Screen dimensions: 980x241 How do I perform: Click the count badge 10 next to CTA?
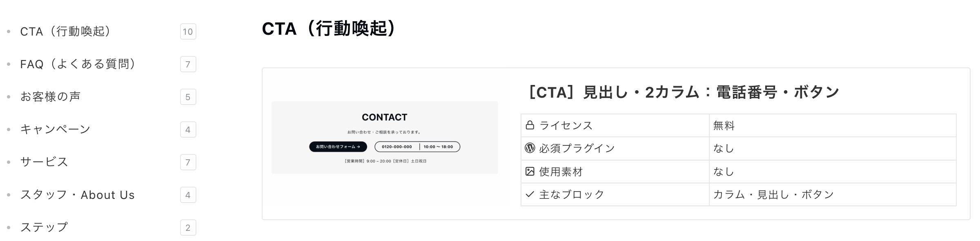pos(188,32)
